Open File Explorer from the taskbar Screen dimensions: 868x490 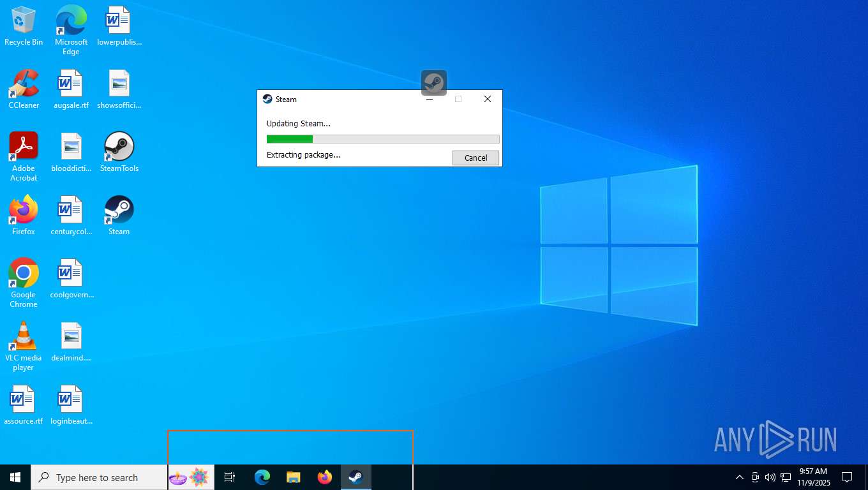pyautogui.click(x=293, y=477)
